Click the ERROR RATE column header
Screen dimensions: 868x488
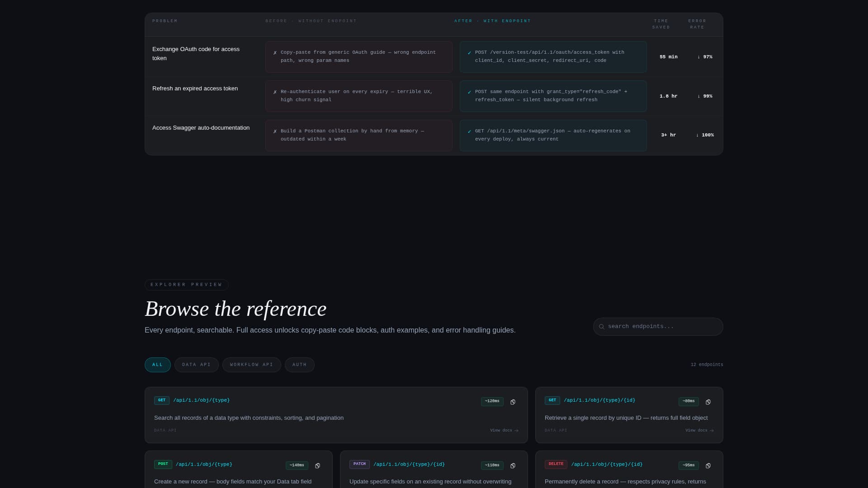click(x=697, y=24)
